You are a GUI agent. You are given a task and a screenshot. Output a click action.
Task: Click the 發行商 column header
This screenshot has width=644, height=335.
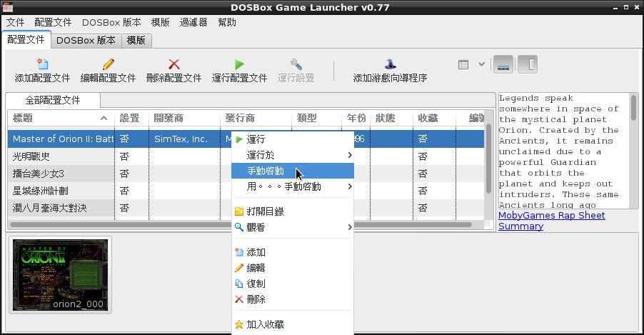click(256, 119)
